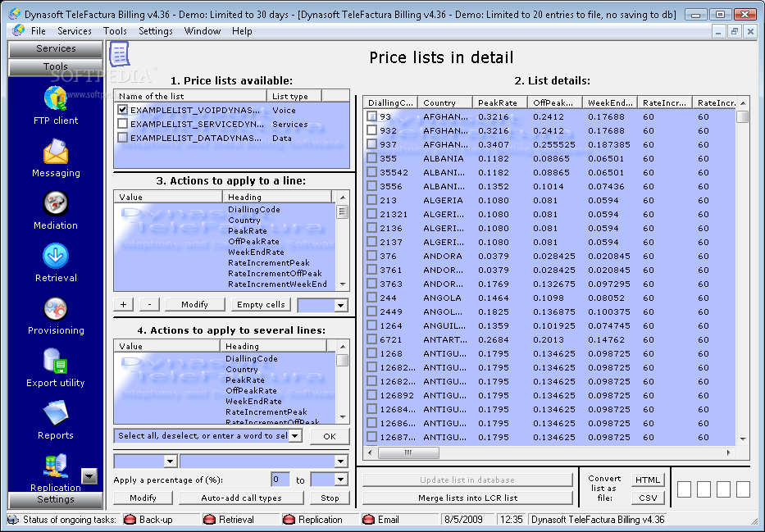The width and height of the screenshot is (765, 532).
Task: Click the percentage value input field
Action: (280, 480)
